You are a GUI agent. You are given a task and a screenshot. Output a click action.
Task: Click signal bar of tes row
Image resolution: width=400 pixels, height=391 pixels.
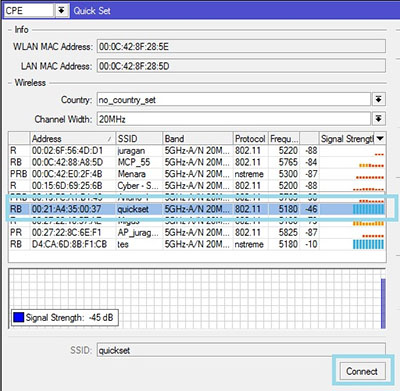coord(368,244)
